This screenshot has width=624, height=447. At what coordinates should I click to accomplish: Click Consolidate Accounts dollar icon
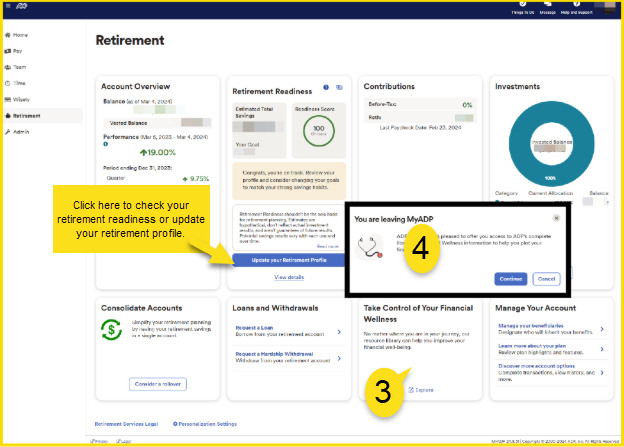pos(111,330)
